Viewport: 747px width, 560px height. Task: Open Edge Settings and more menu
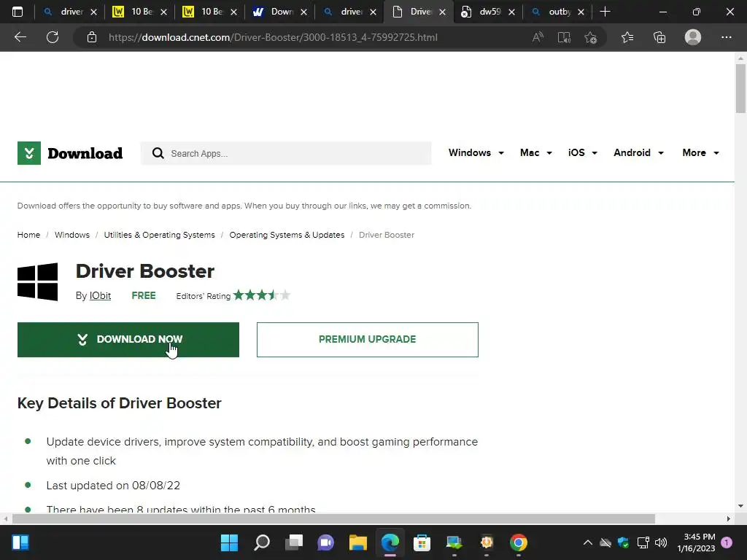pyautogui.click(x=726, y=37)
